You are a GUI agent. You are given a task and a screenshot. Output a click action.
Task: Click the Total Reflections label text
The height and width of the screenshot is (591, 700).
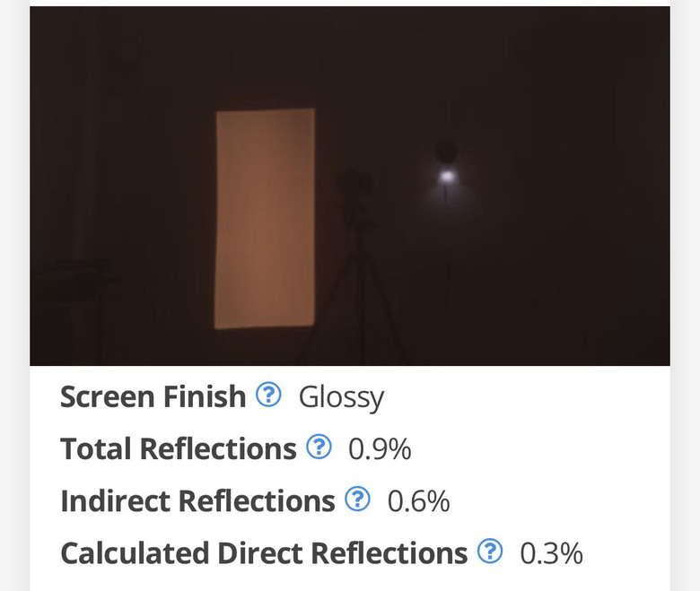click(x=178, y=448)
